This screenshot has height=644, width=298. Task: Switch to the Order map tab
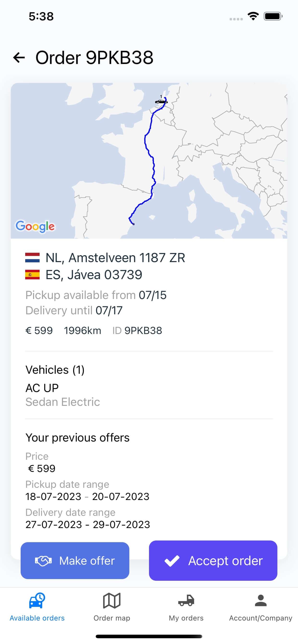point(112,606)
